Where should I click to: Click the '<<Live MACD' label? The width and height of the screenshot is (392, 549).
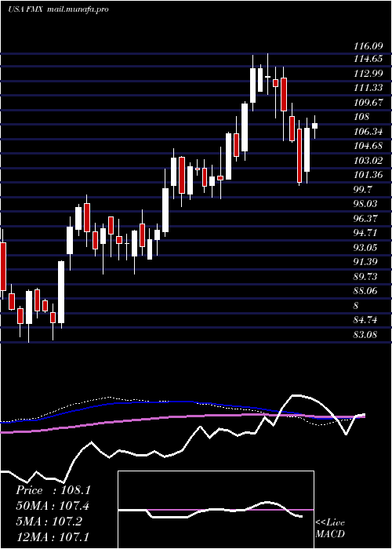pyautogui.click(x=330, y=529)
